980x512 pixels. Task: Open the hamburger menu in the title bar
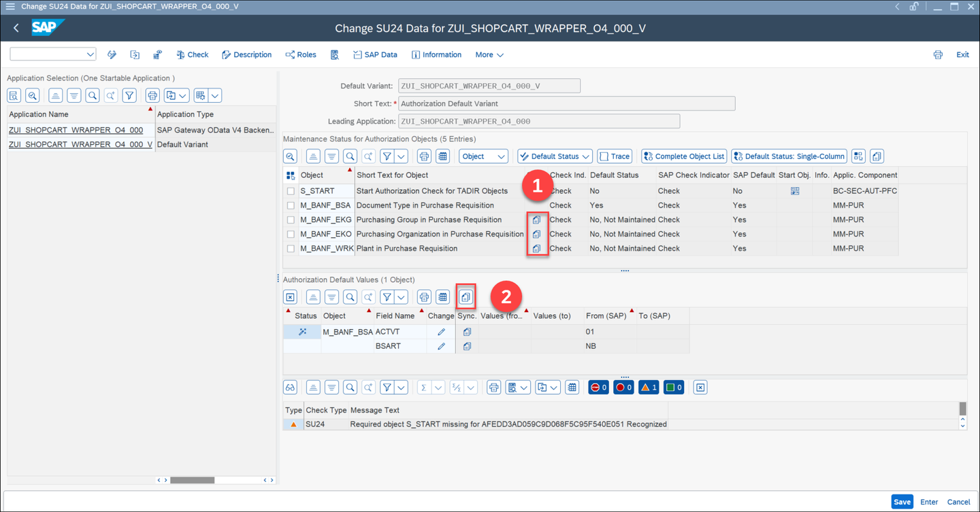[10, 7]
